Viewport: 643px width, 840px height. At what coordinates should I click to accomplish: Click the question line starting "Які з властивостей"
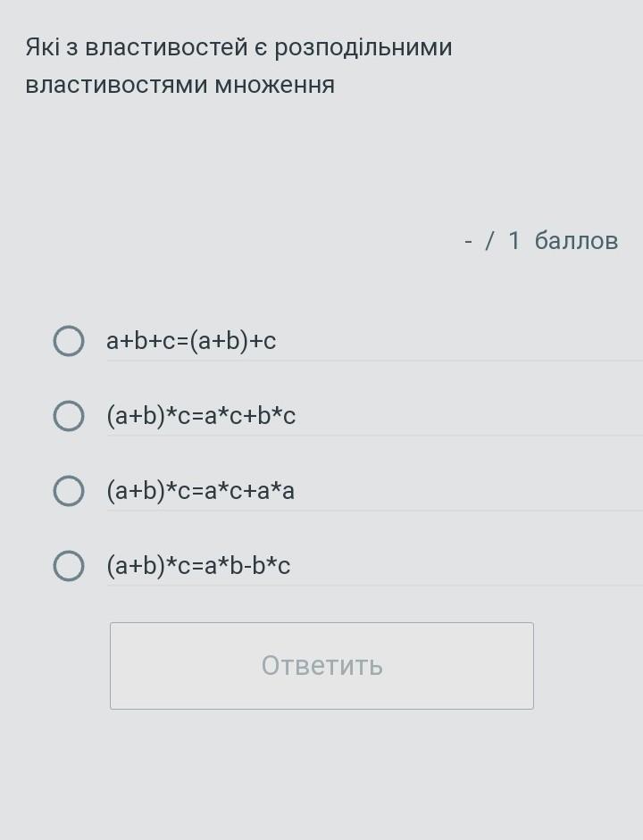pos(238,47)
